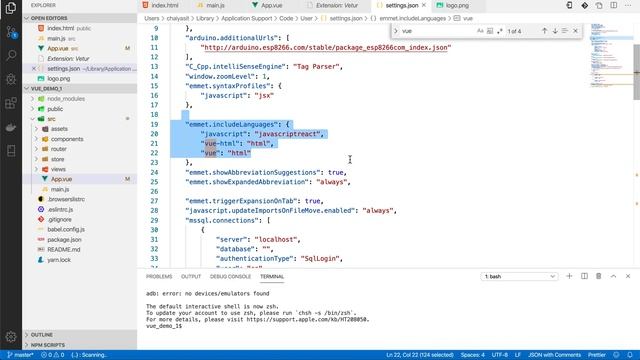Go to previous find match
The height and width of the screenshot is (360, 640).
pos(544,31)
